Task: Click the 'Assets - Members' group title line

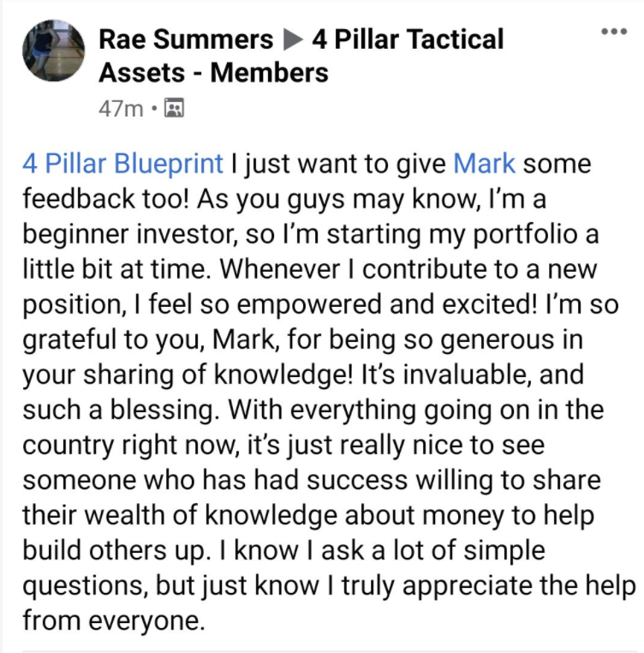Action: coord(213,73)
